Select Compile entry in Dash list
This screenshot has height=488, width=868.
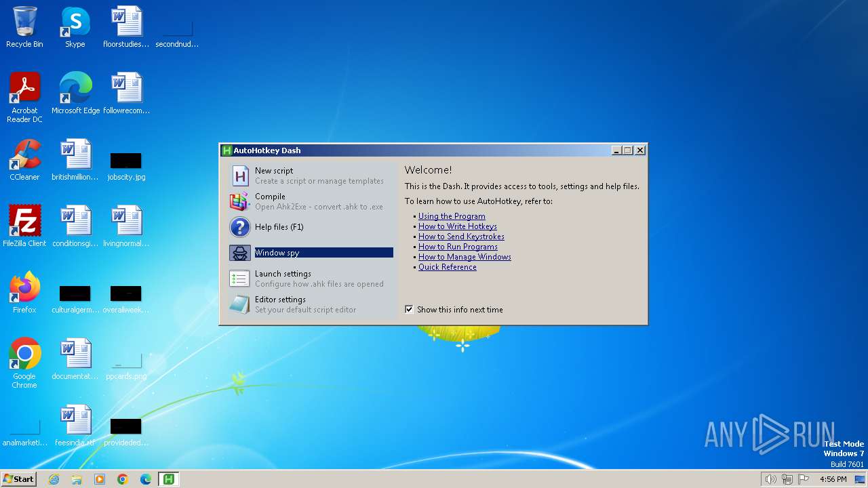pyautogui.click(x=311, y=201)
